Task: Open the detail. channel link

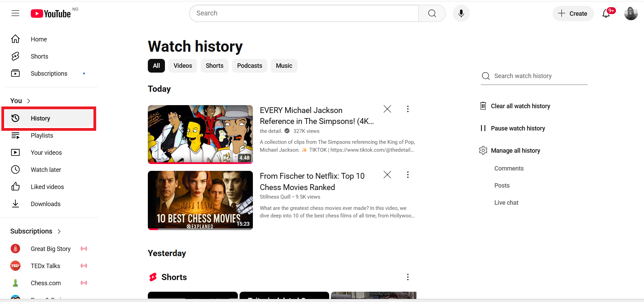Action: 271,131
